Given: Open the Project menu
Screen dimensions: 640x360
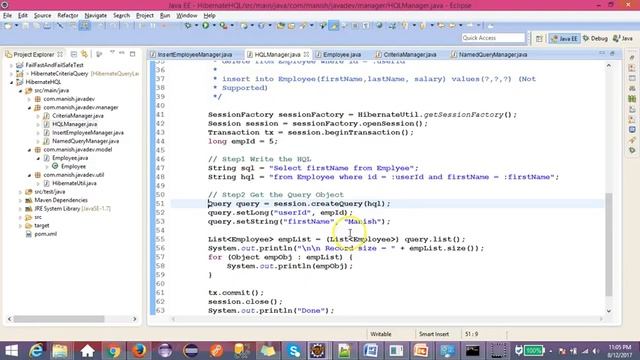Looking at the screenshot, I should pyautogui.click(x=144, y=16).
